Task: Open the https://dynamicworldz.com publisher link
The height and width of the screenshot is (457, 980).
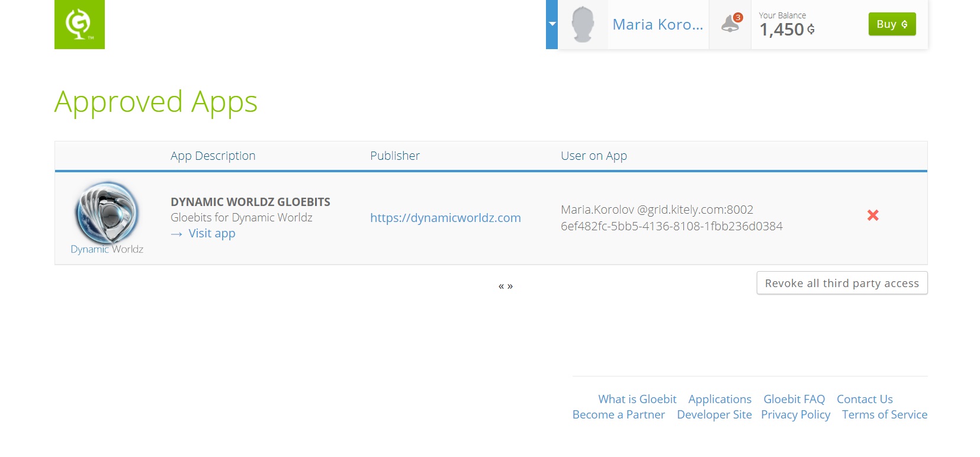Action: [445, 218]
